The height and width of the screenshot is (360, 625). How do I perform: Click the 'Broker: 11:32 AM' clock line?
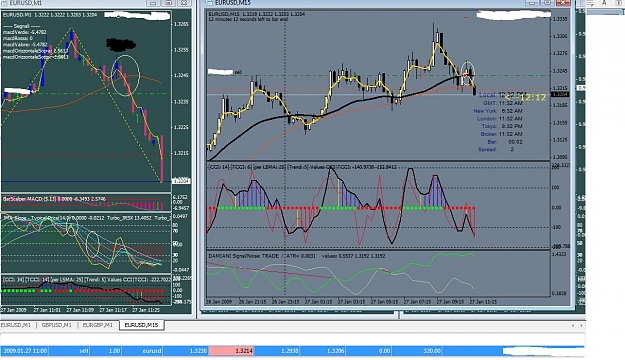point(501,134)
